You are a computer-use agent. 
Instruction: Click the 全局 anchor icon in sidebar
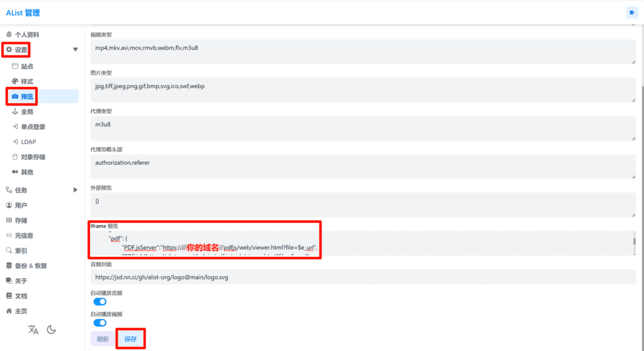pos(15,111)
